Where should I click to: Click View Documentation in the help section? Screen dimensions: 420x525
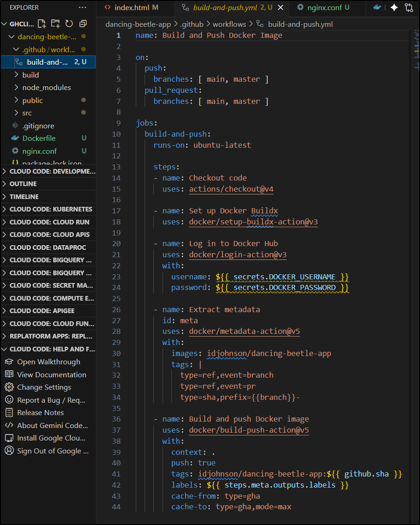tap(51, 374)
